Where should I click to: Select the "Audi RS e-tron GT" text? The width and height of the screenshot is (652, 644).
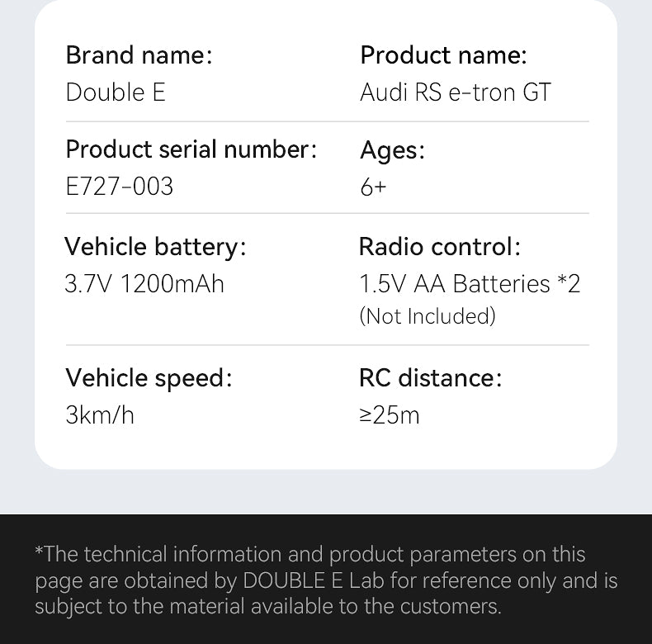pyautogui.click(x=456, y=92)
